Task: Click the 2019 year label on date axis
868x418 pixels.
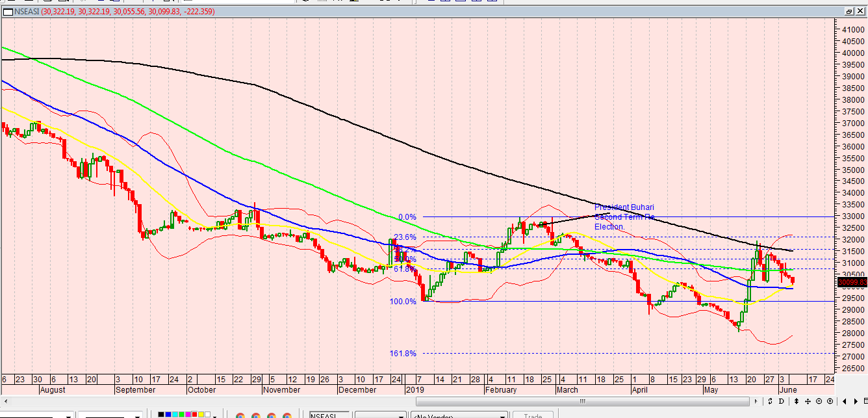Action: click(x=414, y=390)
